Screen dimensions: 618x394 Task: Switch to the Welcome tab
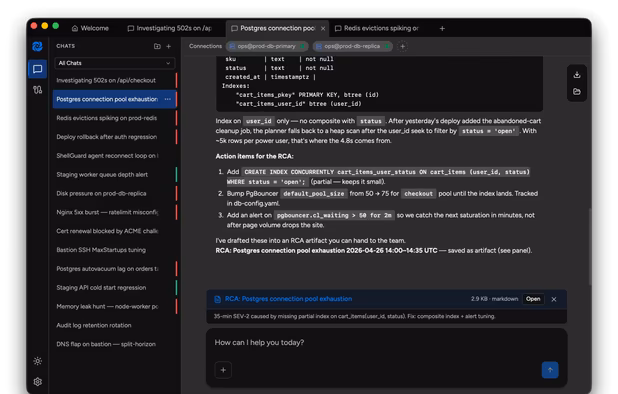[90, 28]
